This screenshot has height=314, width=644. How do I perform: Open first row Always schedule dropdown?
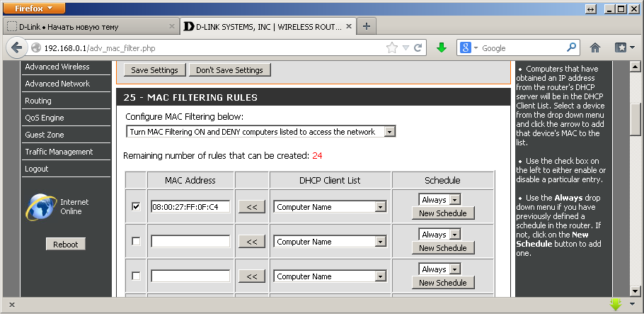click(x=455, y=200)
